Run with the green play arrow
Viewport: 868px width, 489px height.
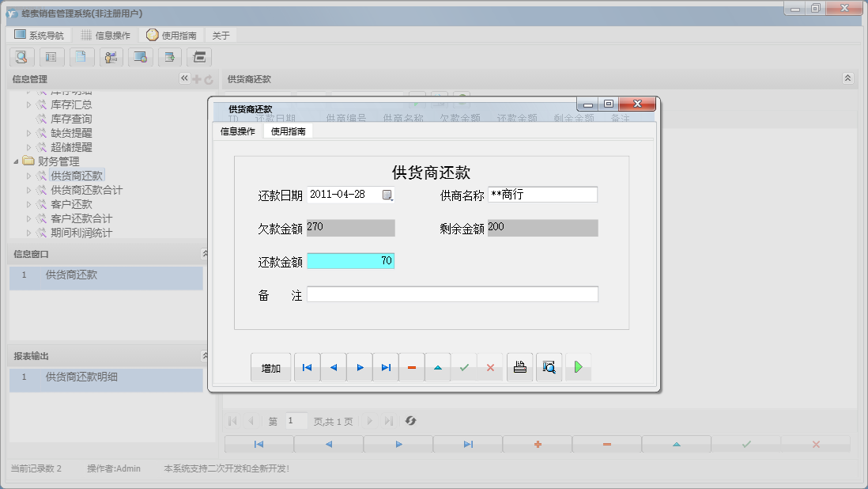(x=578, y=366)
